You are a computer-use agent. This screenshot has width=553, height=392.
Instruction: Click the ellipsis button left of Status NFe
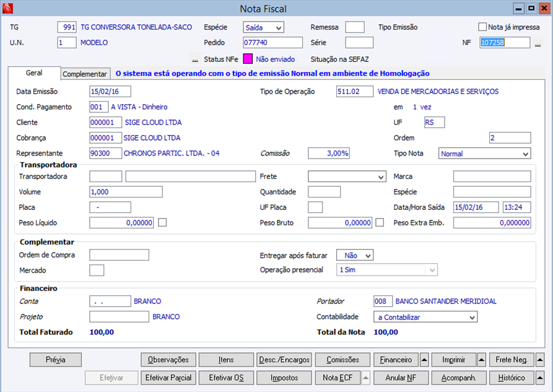[195, 59]
